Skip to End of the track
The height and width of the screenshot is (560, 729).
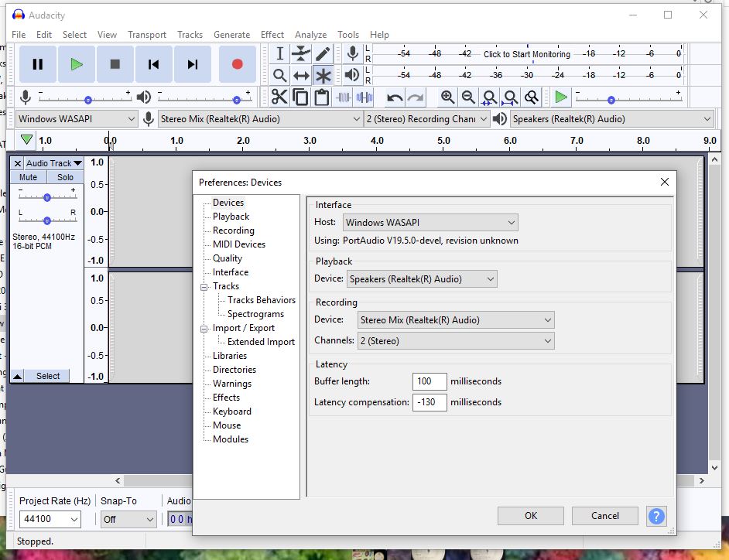pyautogui.click(x=192, y=64)
